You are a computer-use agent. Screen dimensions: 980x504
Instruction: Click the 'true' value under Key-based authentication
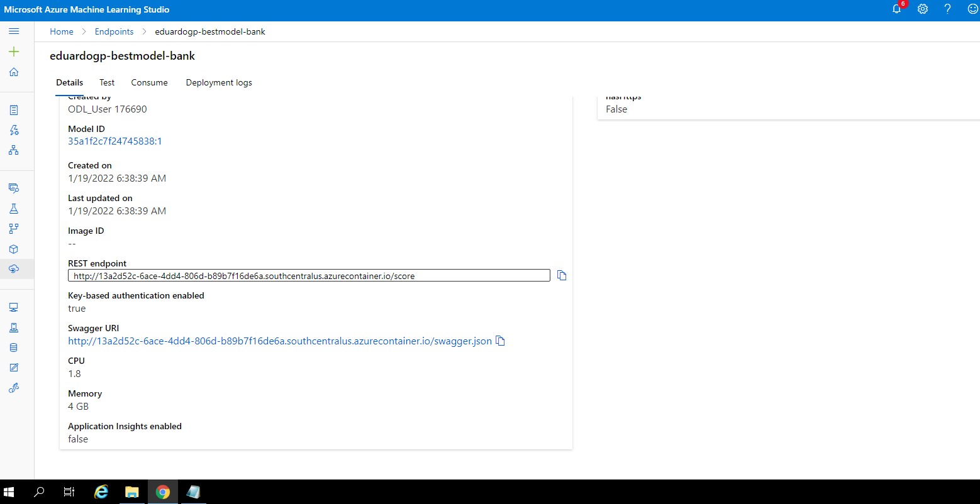tap(77, 309)
